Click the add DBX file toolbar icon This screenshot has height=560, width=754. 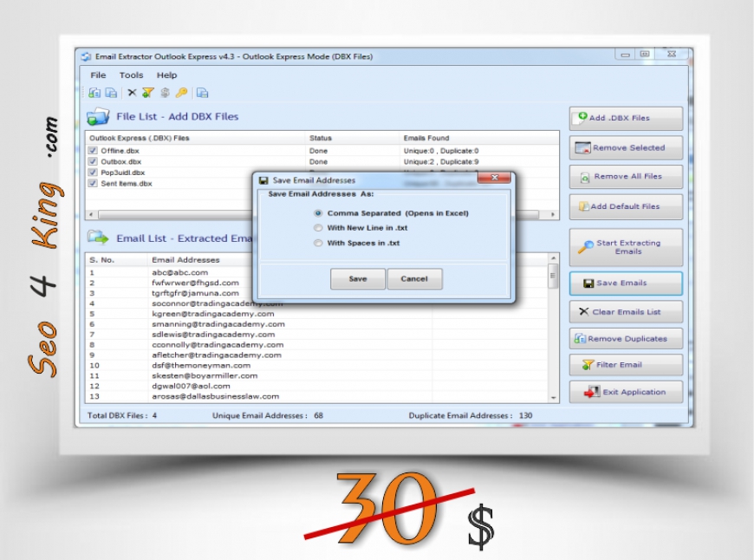click(x=94, y=93)
